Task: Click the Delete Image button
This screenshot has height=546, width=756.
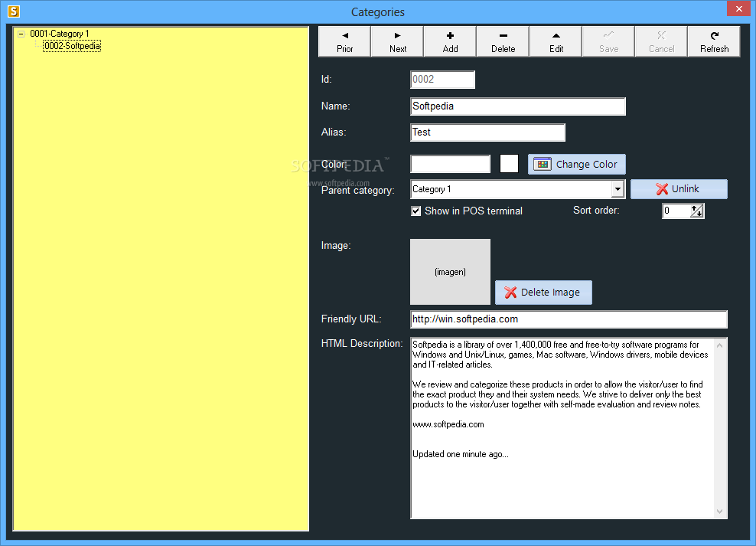Action: pos(543,293)
